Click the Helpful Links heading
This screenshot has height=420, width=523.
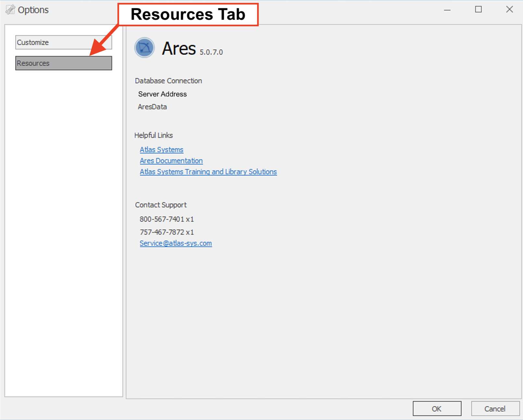pos(154,135)
